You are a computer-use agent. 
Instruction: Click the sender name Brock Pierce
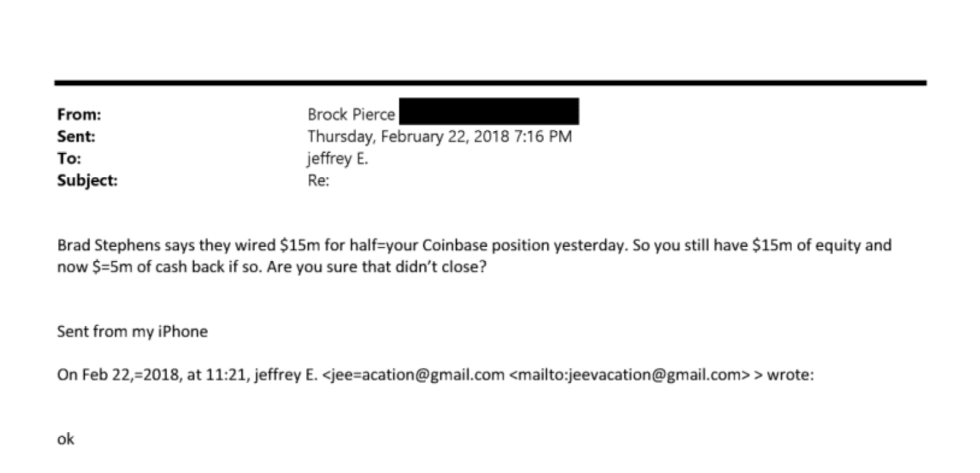351,114
